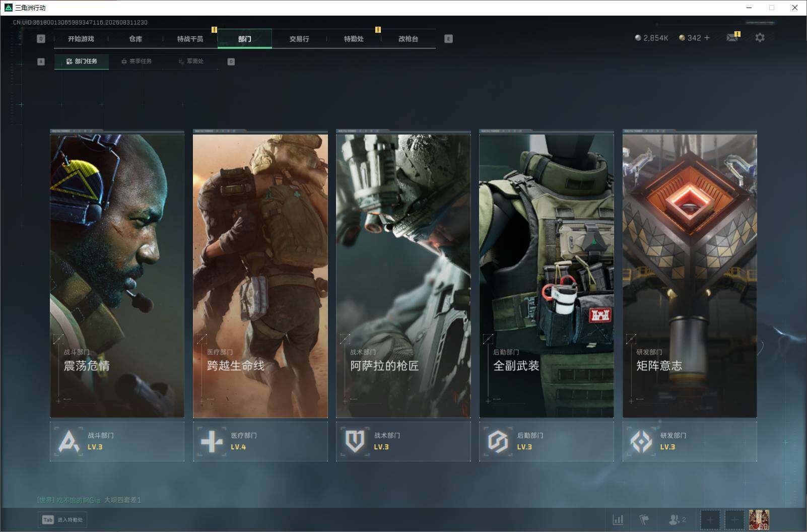Open the statistics bar chart icon
This screenshot has width=807, height=532.
618,519
